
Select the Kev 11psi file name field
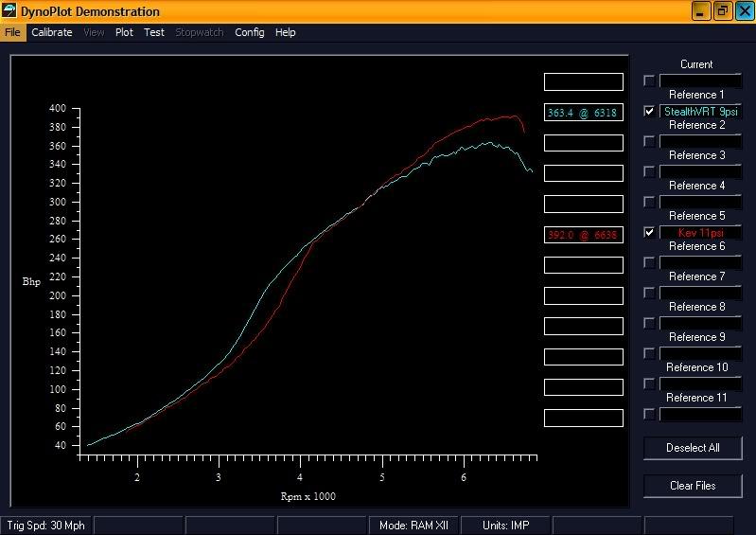coord(700,233)
